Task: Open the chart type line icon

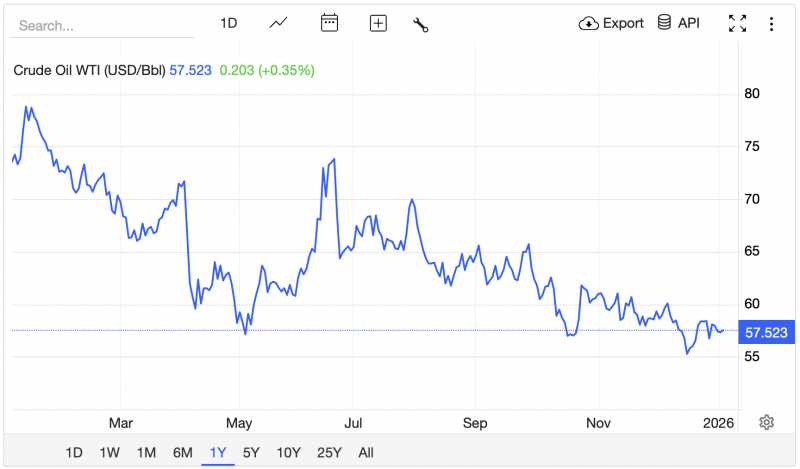Action: pos(279,23)
